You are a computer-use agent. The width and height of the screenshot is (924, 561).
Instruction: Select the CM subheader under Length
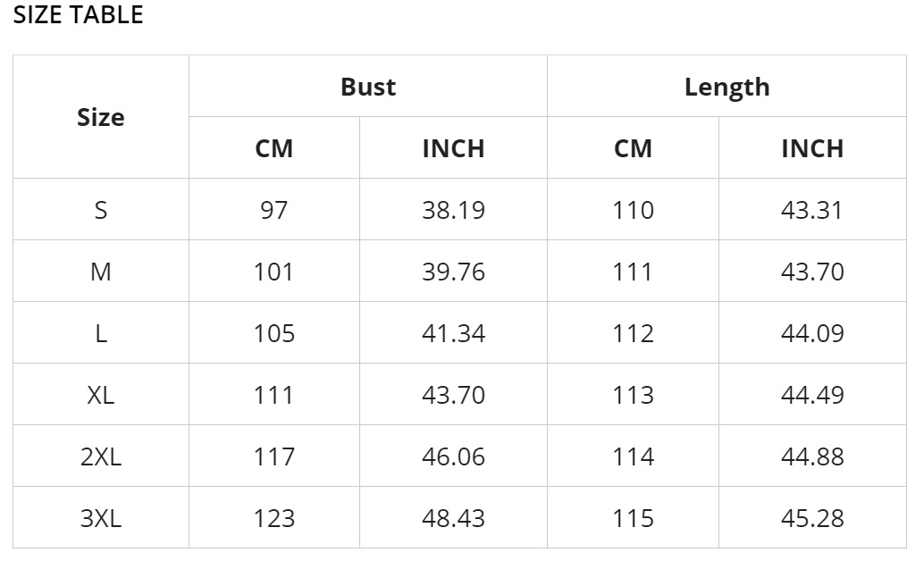[x=633, y=148]
